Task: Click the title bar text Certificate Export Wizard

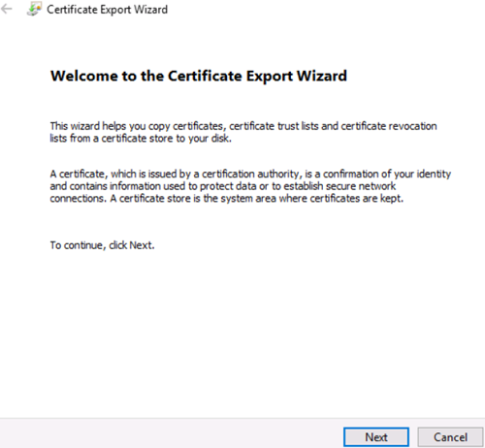Action: (x=107, y=10)
